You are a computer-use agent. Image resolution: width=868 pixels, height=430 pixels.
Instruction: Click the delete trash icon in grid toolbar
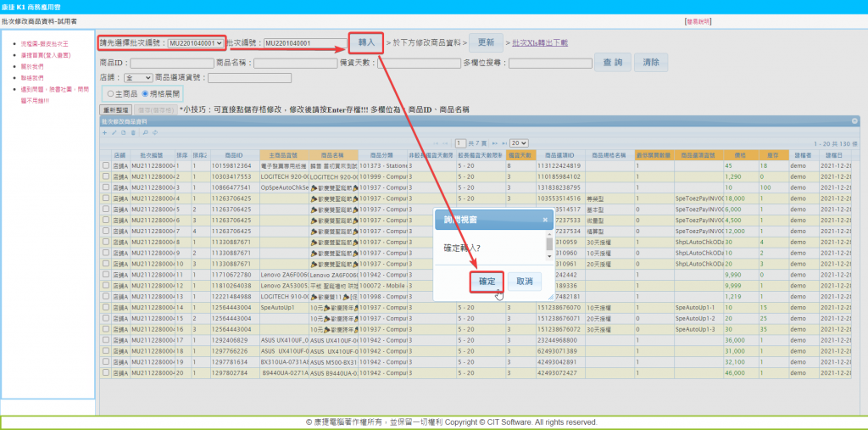pyautogui.click(x=131, y=132)
